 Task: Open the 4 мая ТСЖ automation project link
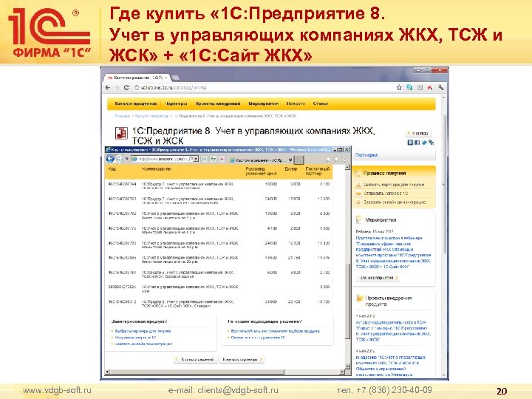pos(393,331)
